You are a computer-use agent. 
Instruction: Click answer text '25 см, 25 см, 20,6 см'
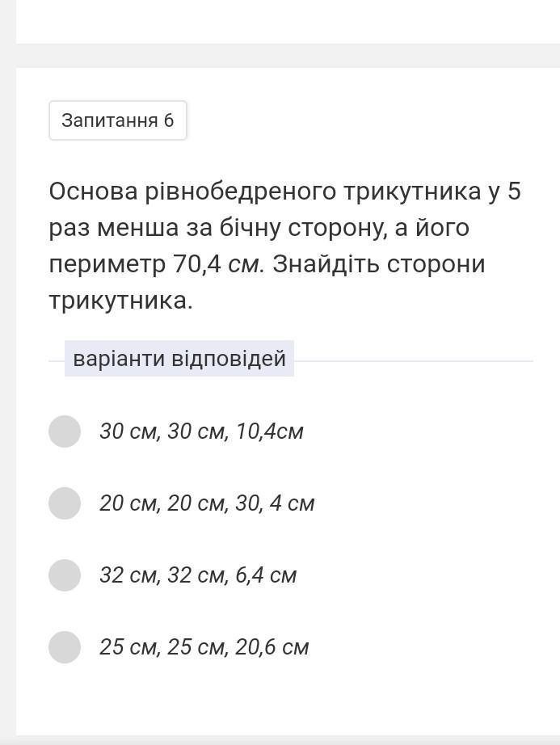[x=204, y=647]
